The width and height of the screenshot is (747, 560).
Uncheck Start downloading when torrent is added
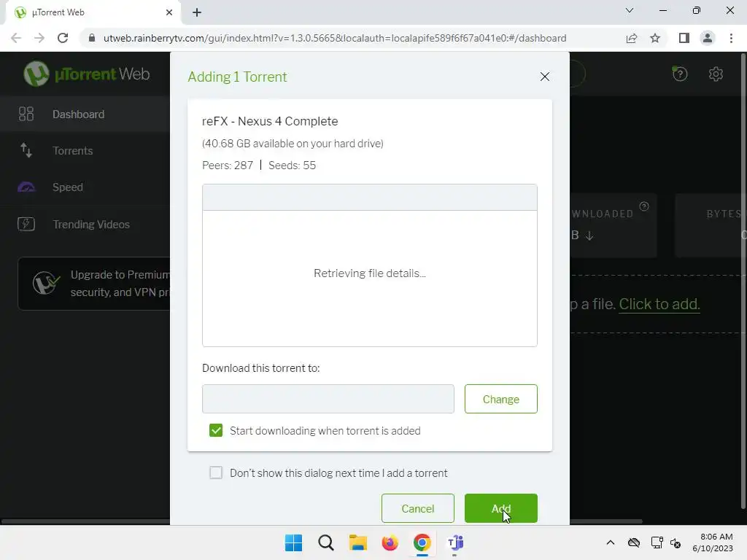216,430
